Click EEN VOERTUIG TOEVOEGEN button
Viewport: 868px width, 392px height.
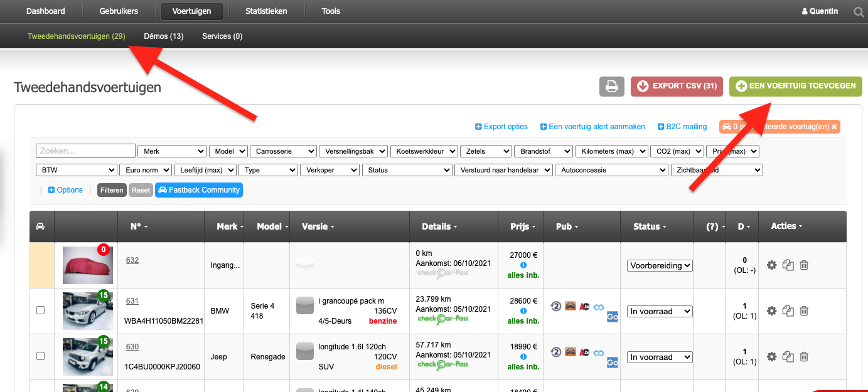point(796,86)
